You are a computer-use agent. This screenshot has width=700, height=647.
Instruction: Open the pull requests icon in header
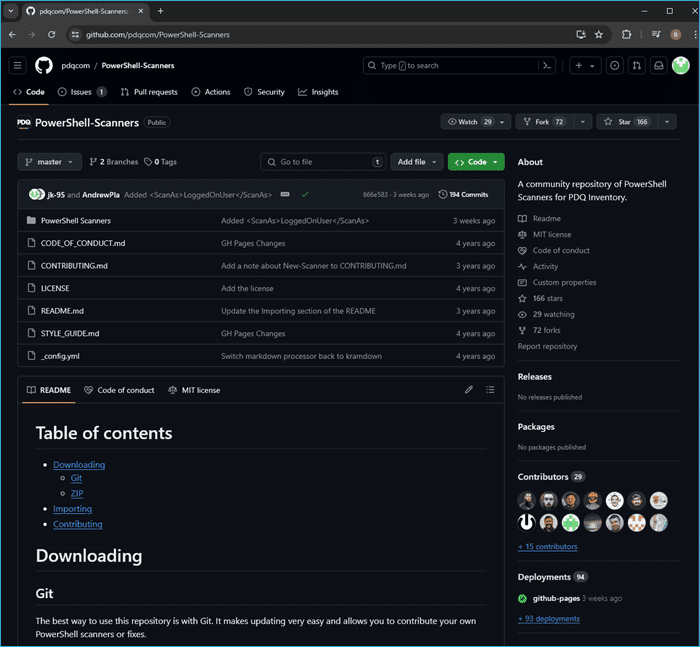click(x=637, y=66)
